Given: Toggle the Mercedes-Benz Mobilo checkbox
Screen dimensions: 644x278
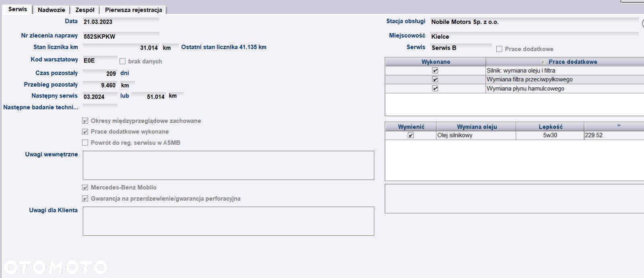Looking at the screenshot, I should pyautogui.click(x=85, y=187).
